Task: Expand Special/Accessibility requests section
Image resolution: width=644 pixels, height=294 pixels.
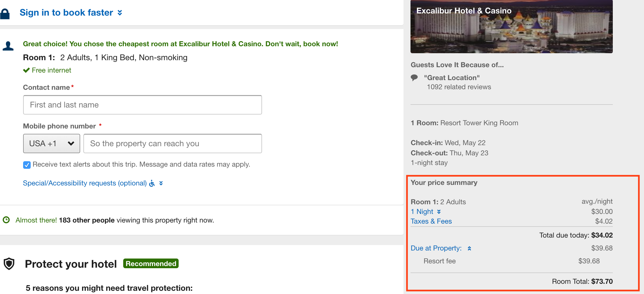Action: pos(161,183)
